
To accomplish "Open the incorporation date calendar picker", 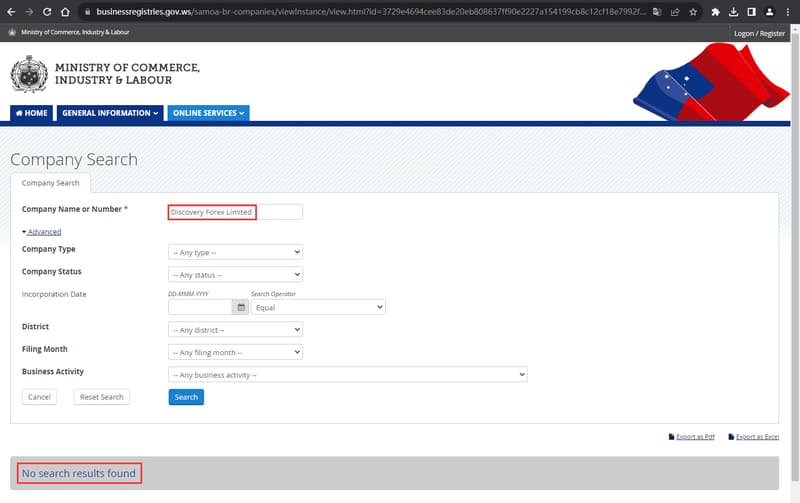I will (241, 307).
